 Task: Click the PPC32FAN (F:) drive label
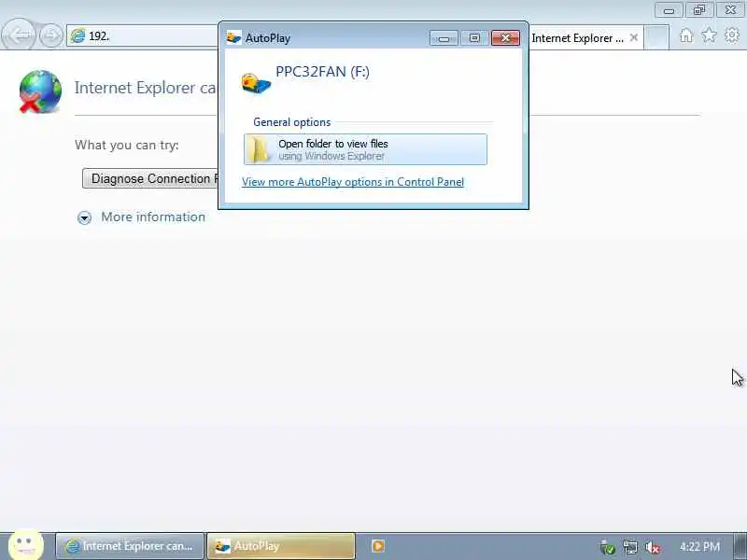pyautogui.click(x=322, y=72)
